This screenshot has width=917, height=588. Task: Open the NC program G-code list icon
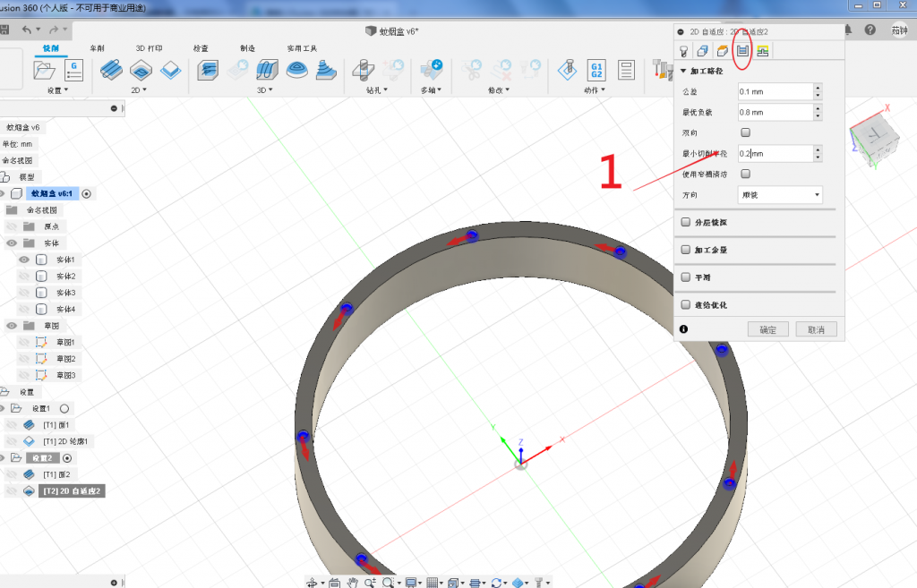73,71
